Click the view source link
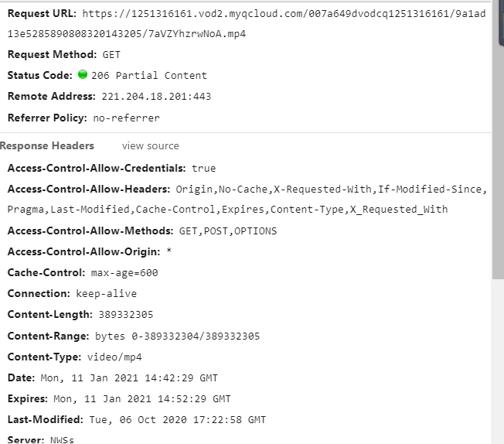 tap(151, 145)
